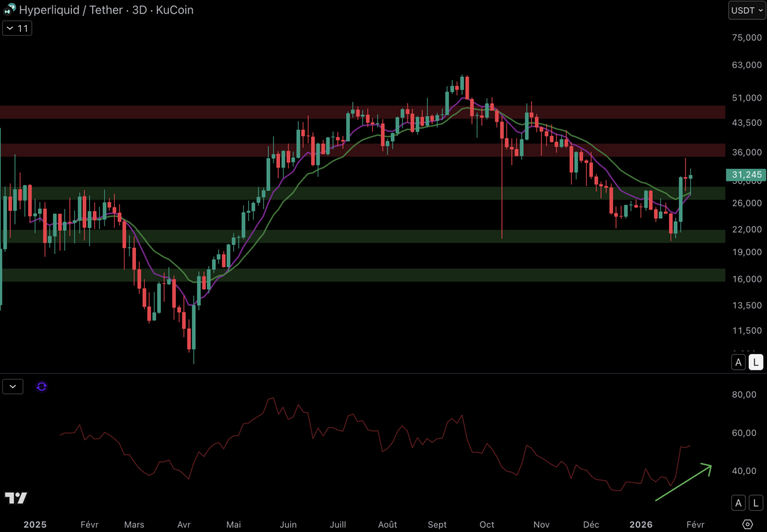The height and width of the screenshot is (532, 767).
Task: Click the 80,00 level on indicator axis
Action: point(744,395)
